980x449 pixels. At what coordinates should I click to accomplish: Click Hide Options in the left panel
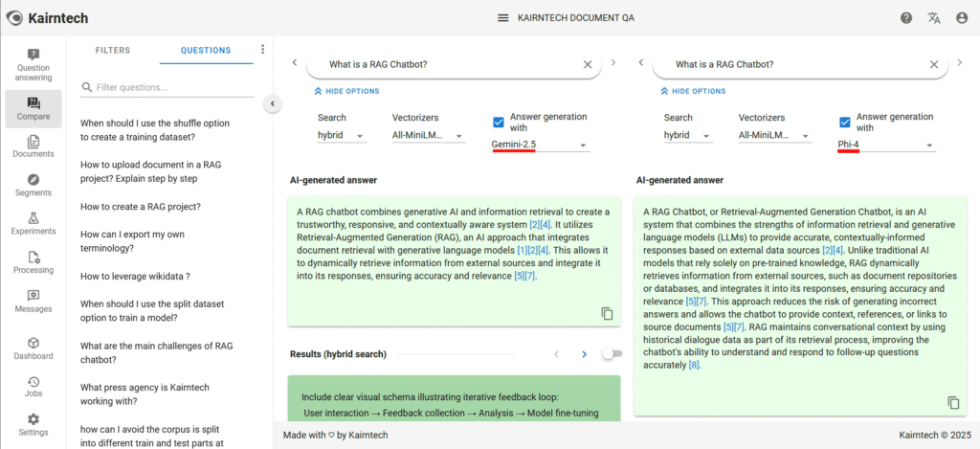pyautogui.click(x=346, y=92)
